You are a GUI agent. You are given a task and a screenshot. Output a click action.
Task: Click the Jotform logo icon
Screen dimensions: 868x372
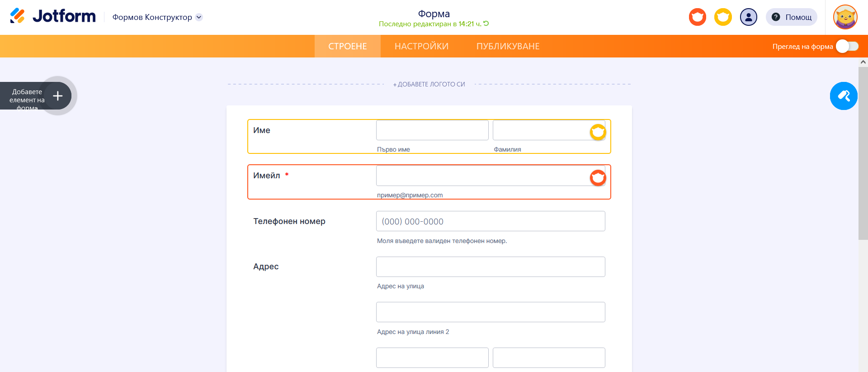point(17,16)
